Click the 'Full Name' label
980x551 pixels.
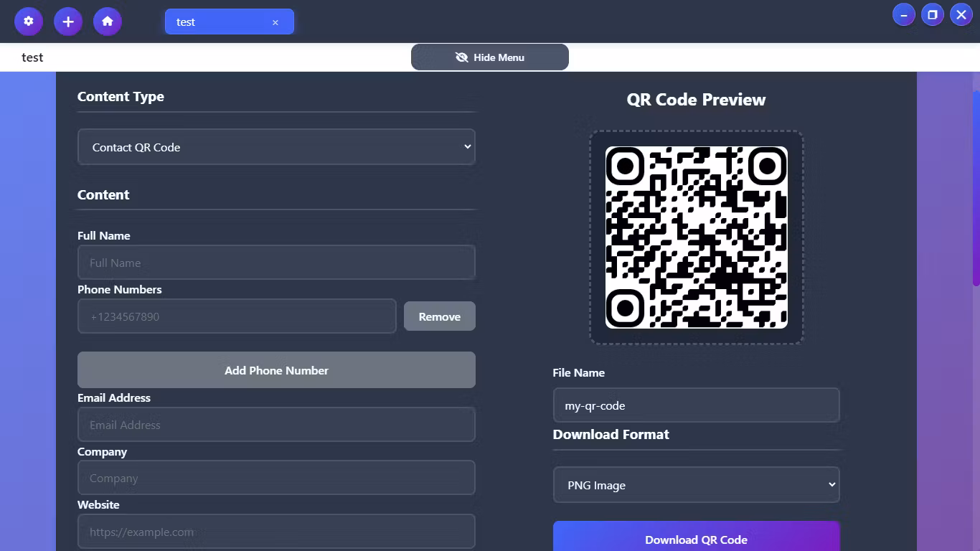click(104, 236)
